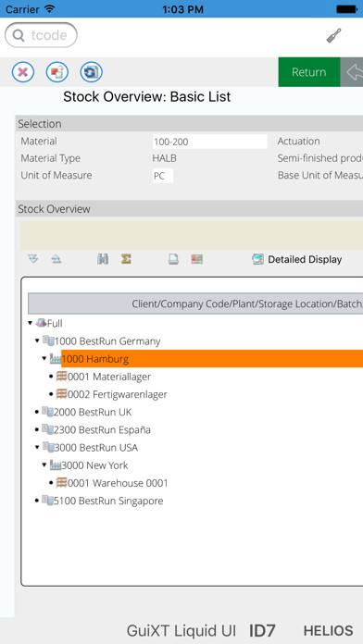Image resolution: width=363 pixels, height=644 pixels.
Task: Click the 3000 New York plant icon
Action: [55, 465]
